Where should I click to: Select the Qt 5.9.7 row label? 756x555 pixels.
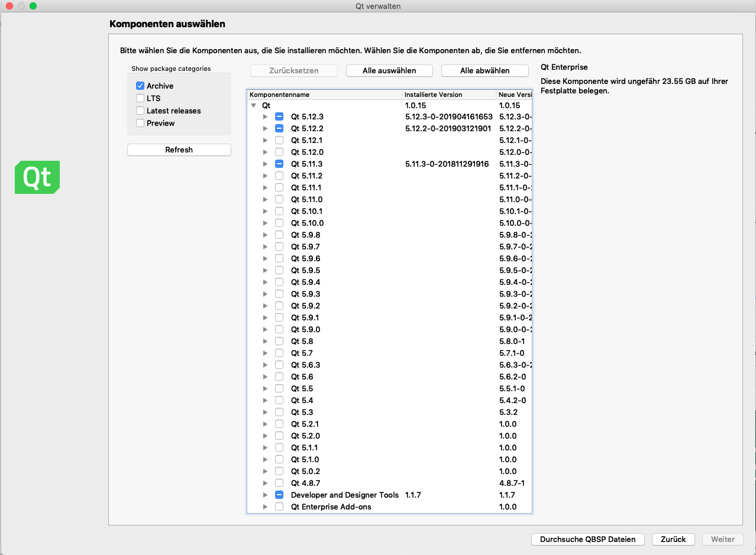305,246
